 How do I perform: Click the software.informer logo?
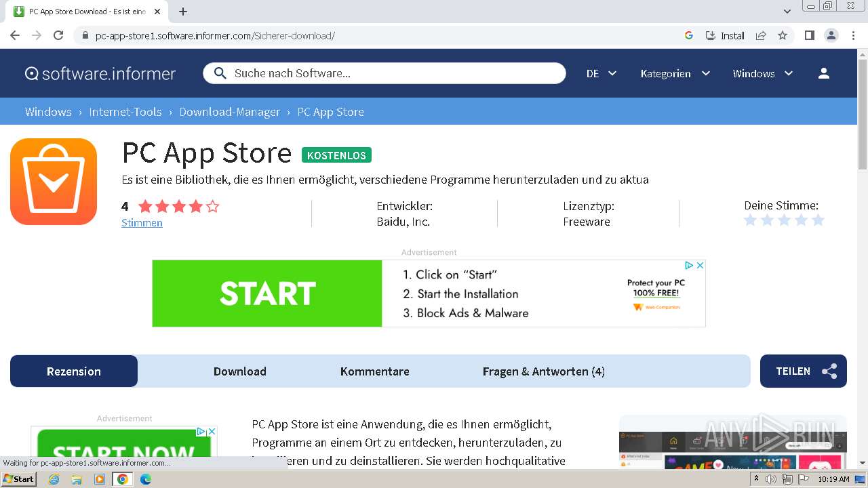[x=100, y=73]
